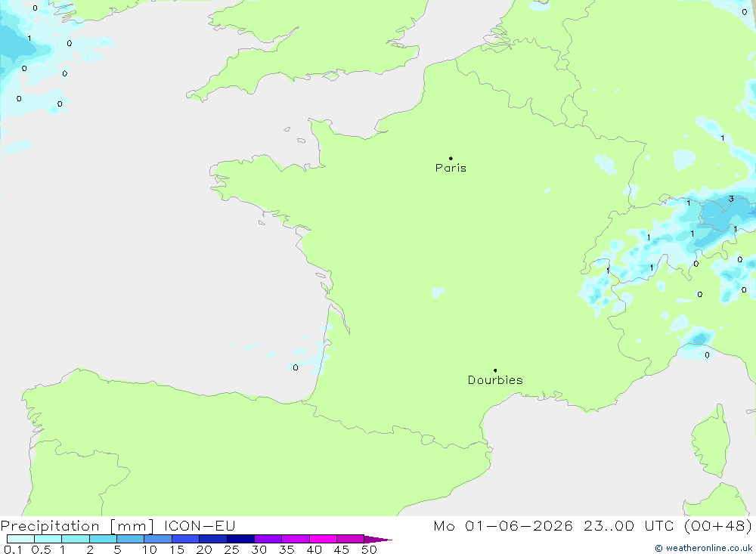
Task: Click the above-50 legend arrow tip
Action: 379,539
